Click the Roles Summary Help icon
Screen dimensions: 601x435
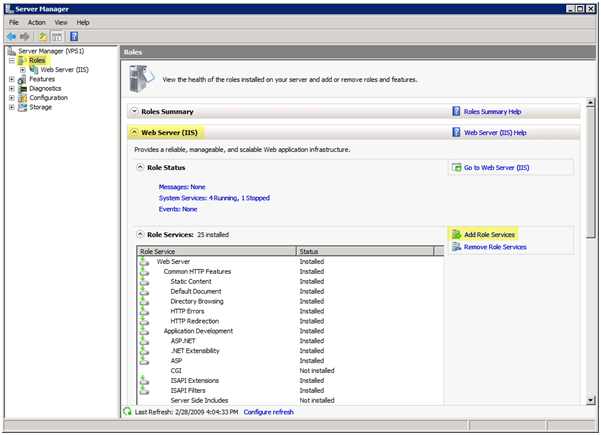[x=456, y=111]
